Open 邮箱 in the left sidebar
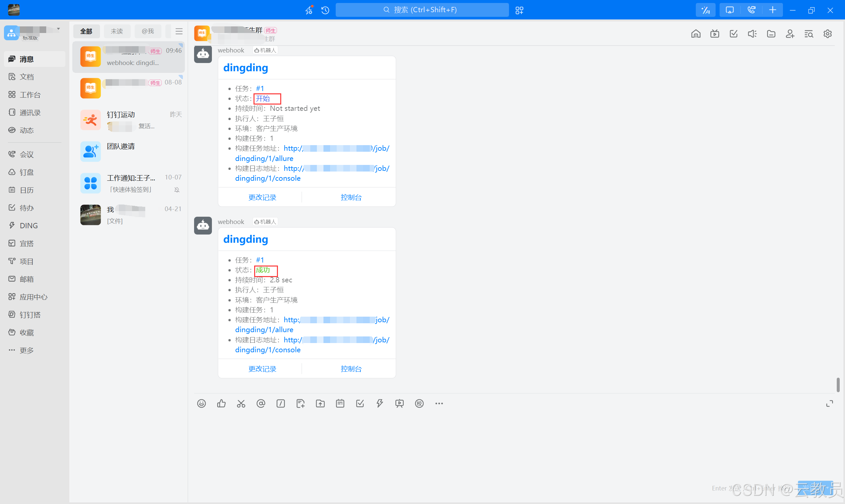The height and width of the screenshot is (504, 845). (x=35, y=279)
